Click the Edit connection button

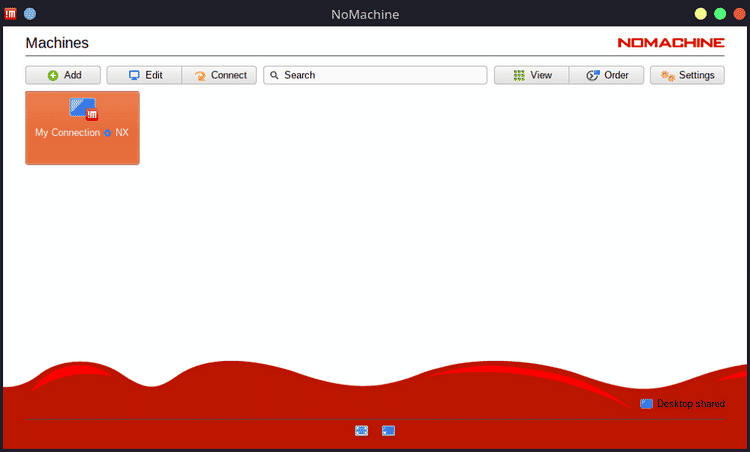coord(144,75)
